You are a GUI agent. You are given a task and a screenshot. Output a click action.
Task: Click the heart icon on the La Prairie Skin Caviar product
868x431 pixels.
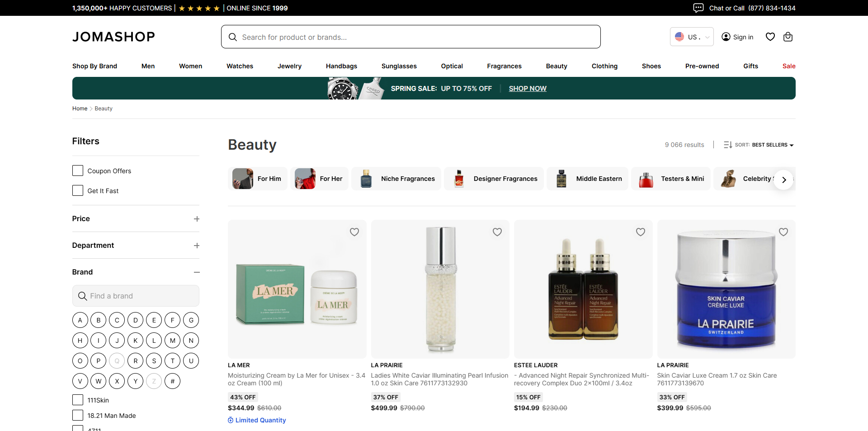(783, 232)
